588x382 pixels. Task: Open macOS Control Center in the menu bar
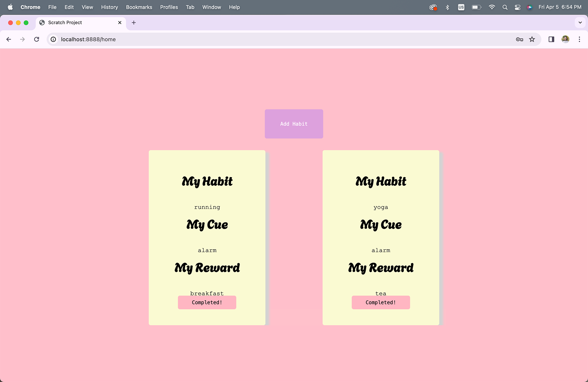click(x=517, y=7)
